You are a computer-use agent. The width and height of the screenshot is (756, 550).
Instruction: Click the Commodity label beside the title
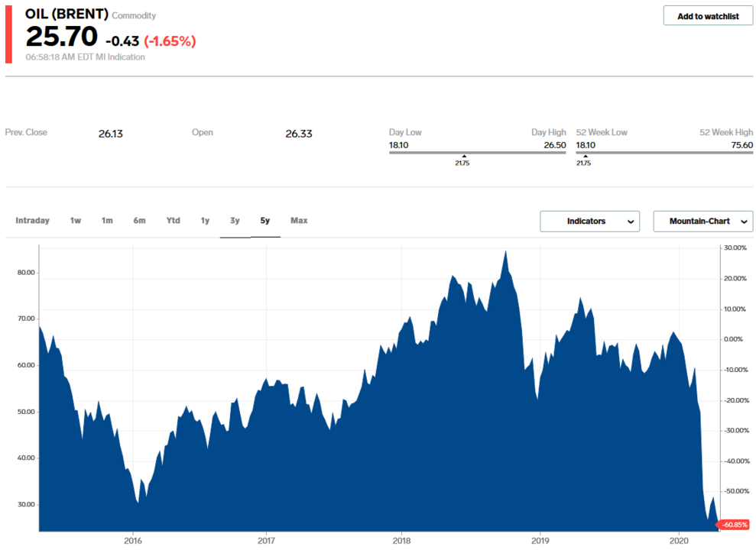coord(134,16)
